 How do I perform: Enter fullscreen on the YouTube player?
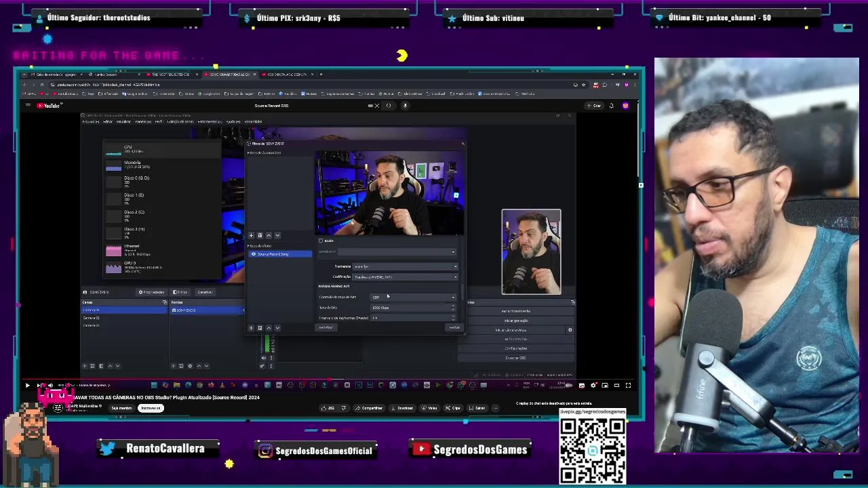pos(628,385)
